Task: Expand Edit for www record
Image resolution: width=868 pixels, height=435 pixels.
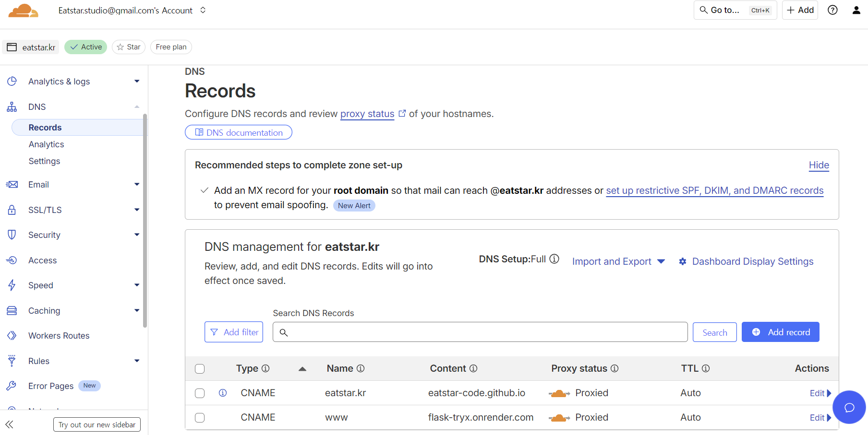Action: pyautogui.click(x=820, y=418)
